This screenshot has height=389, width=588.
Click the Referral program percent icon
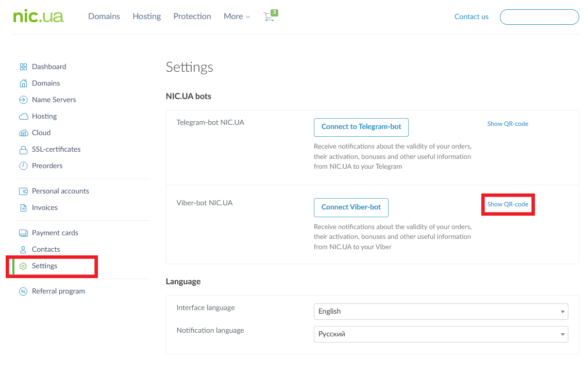click(x=23, y=291)
